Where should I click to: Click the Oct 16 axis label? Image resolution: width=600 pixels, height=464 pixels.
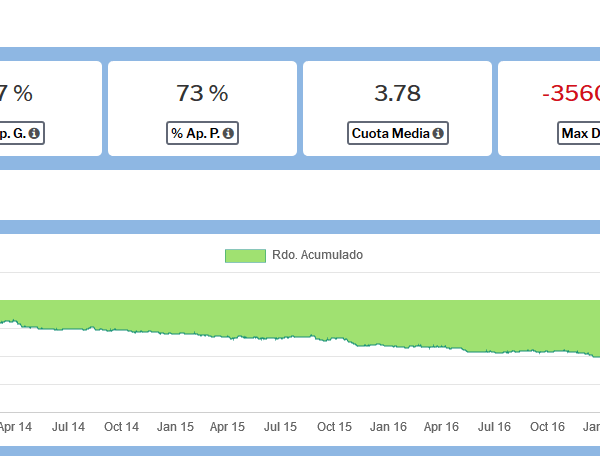[x=547, y=427]
